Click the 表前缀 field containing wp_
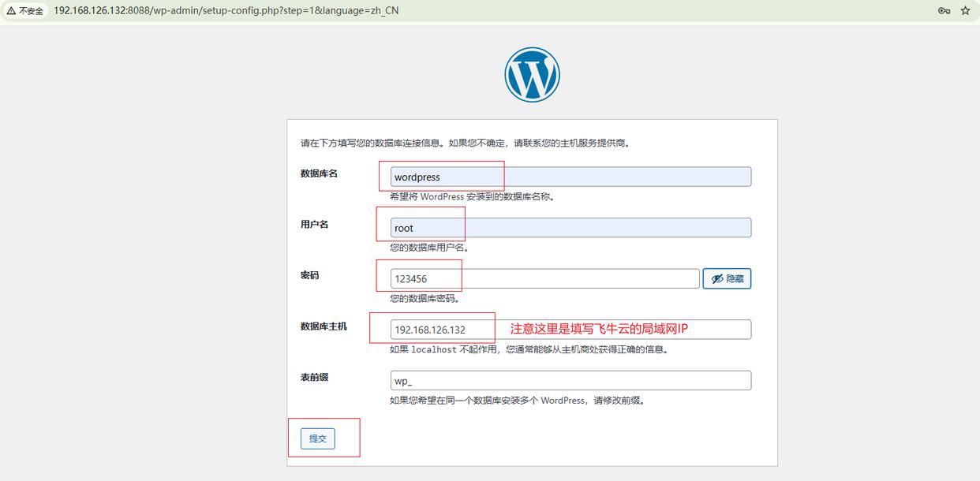The height and width of the screenshot is (481, 980). (x=570, y=380)
